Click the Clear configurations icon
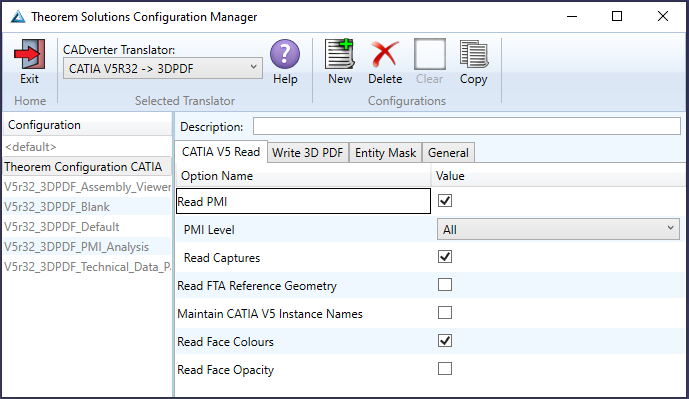 [x=430, y=54]
